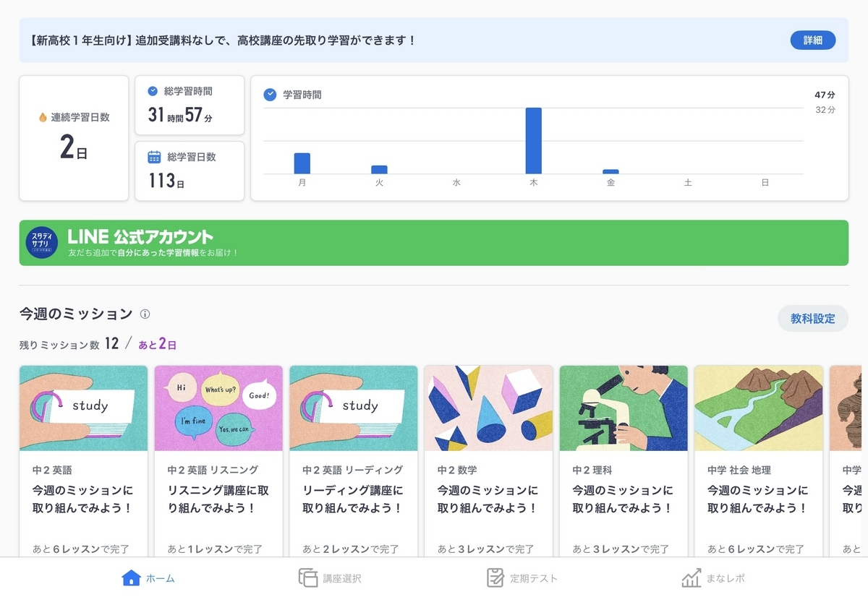868x597 pixels.
Task: Open the 中2 英語 mission card thumbnail
Action: coord(83,408)
